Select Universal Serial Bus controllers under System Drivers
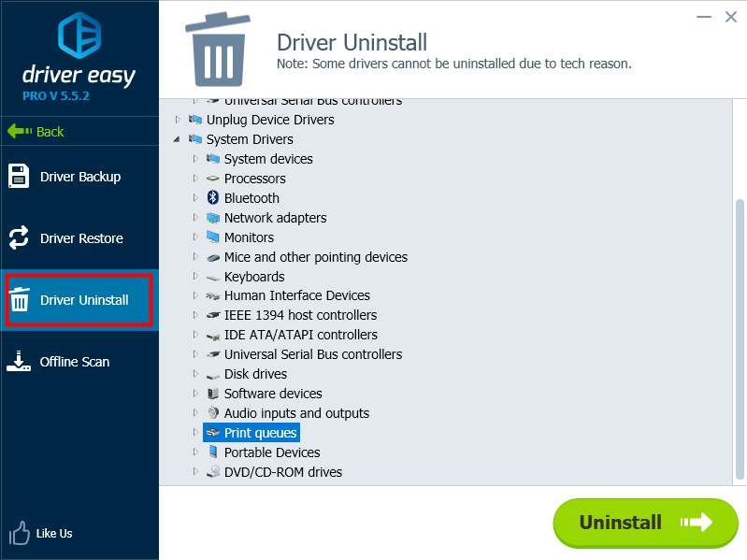This screenshot has height=560, width=747. pos(313,354)
